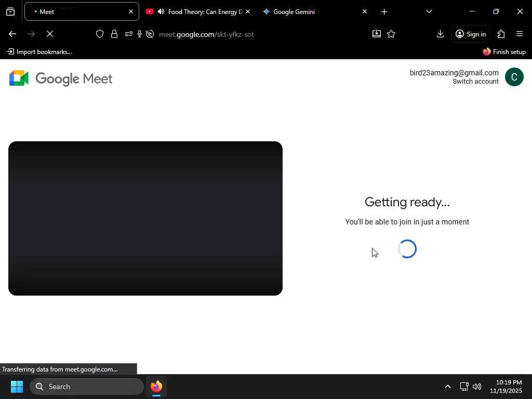The image size is (532, 399).
Task: Click the dark camera preview area
Action: (x=145, y=218)
